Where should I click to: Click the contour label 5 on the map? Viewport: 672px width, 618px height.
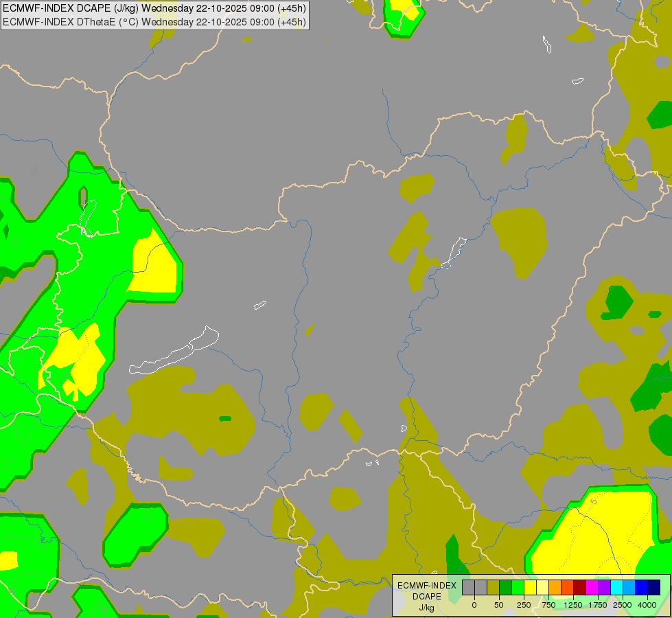click(593, 501)
